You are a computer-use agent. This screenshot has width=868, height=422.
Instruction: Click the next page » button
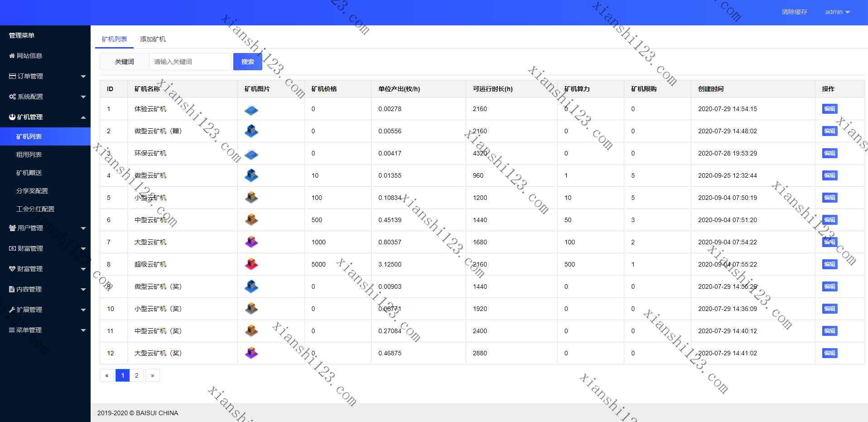tap(153, 375)
